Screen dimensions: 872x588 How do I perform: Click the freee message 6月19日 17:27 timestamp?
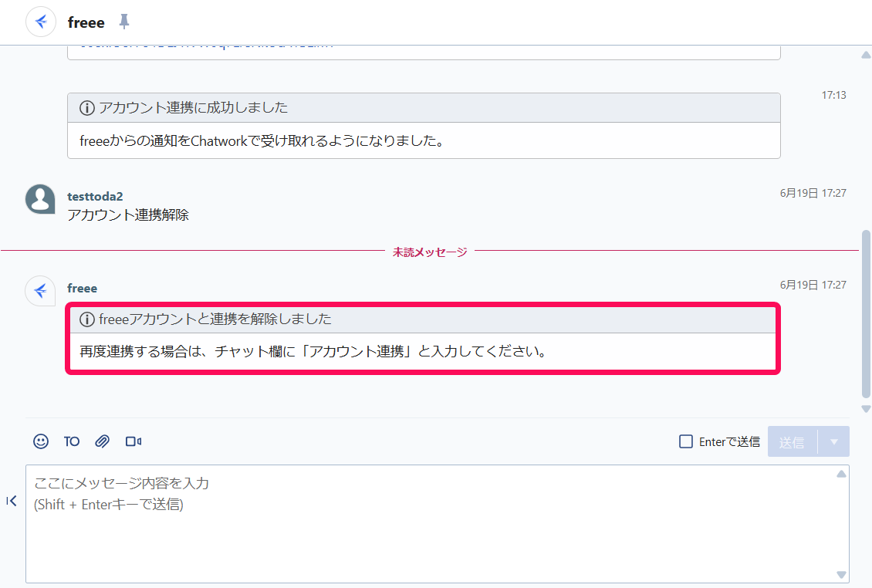click(x=813, y=285)
